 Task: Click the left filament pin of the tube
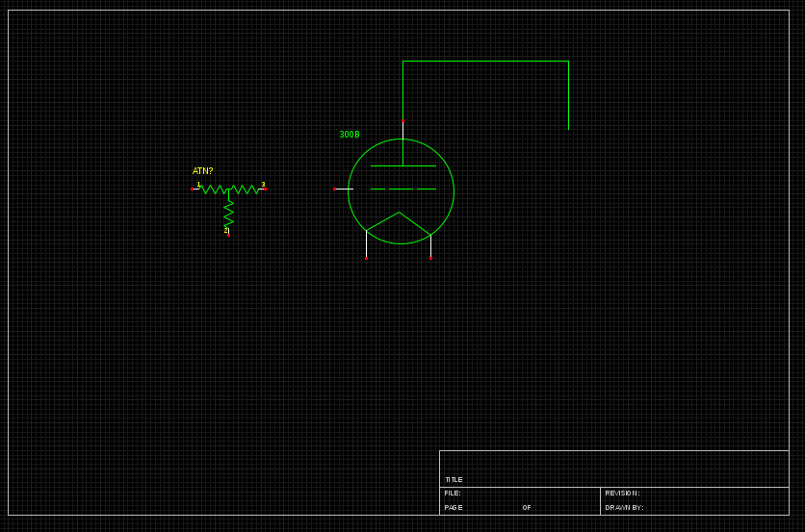(366, 257)
